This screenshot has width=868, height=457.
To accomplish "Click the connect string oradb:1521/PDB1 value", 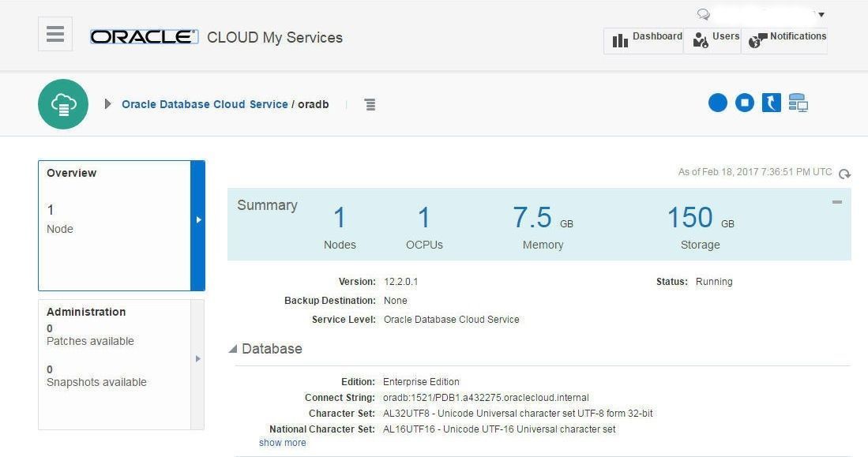I will click(x=486, y=398).
